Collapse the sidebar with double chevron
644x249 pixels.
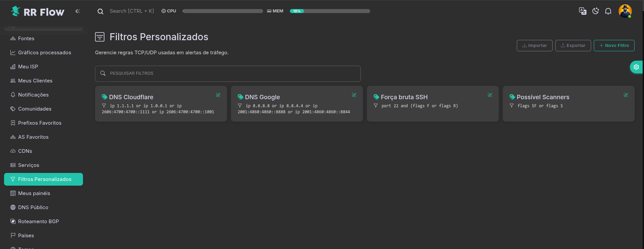78,11
